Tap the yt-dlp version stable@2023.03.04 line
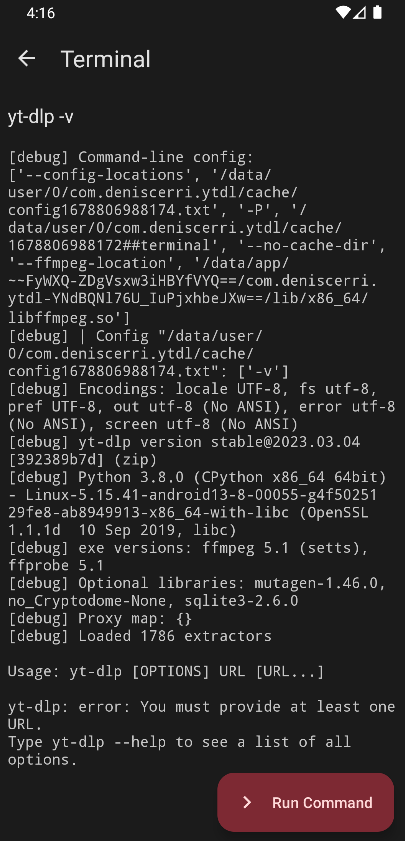The width and height of the screenshot is (405, 841). pyautogui.click(x=184, y=451)
